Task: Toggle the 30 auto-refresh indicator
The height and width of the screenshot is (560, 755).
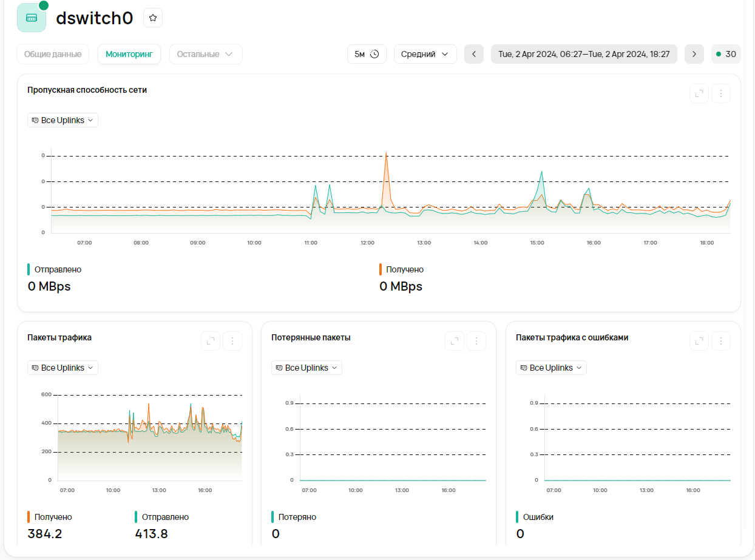Action: [726, 54]
